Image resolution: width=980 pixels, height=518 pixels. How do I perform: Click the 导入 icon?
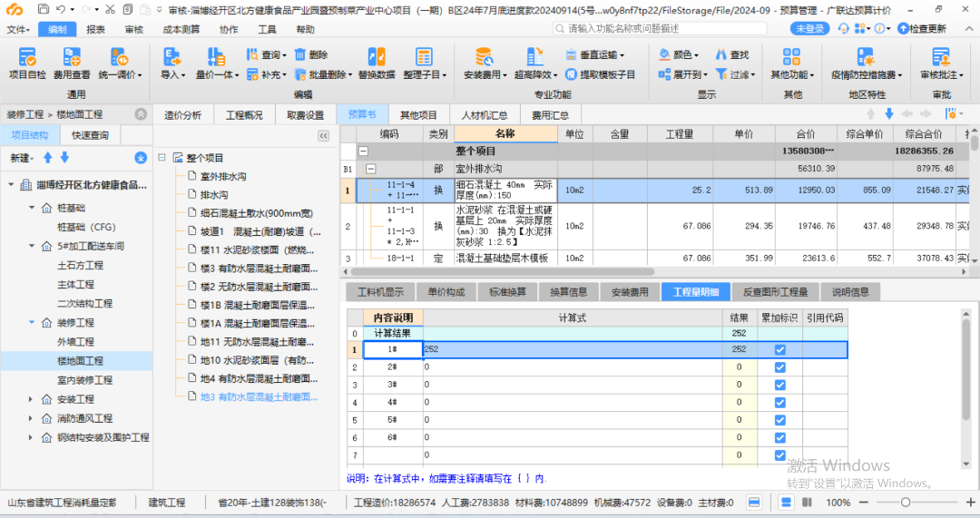point(171,57)
